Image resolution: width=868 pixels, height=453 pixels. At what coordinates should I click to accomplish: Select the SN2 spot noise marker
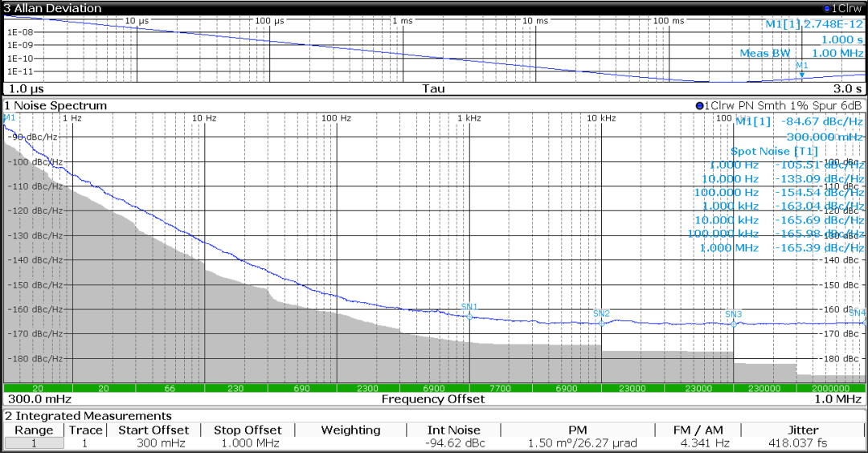(x=602, y=324)
